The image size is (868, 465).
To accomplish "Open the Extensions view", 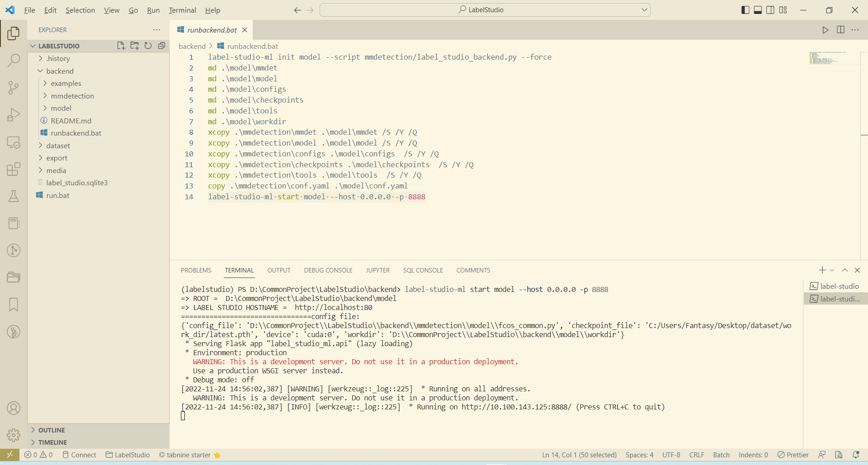I will (14, 169).
